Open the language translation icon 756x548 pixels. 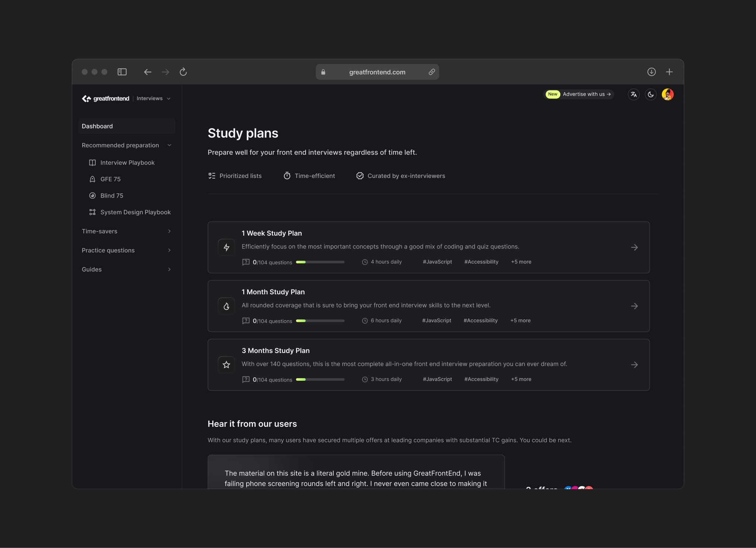(634, 95)
